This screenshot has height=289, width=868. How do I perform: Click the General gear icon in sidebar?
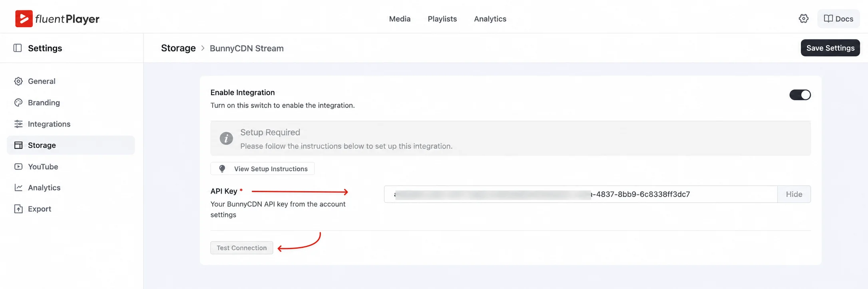click(18, 81)
